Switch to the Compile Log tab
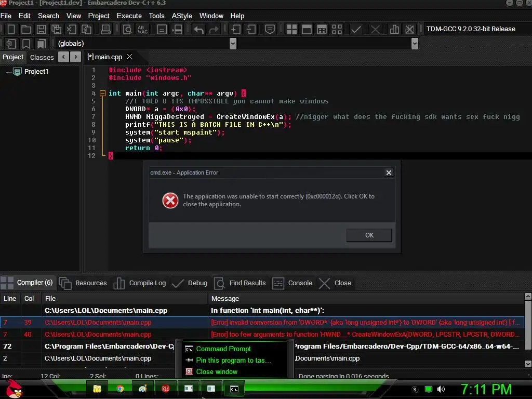 tap(140, 283)
